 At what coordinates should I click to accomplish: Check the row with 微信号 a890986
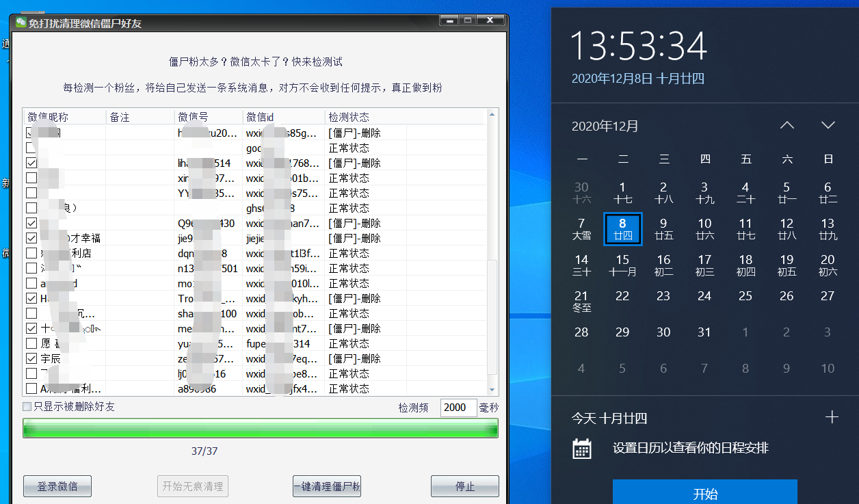(x=31, y=389)
